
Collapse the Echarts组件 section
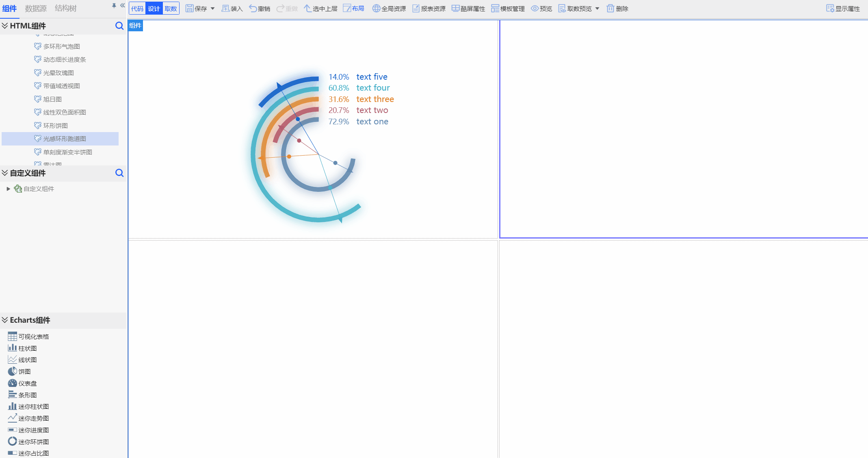[5, 320]
